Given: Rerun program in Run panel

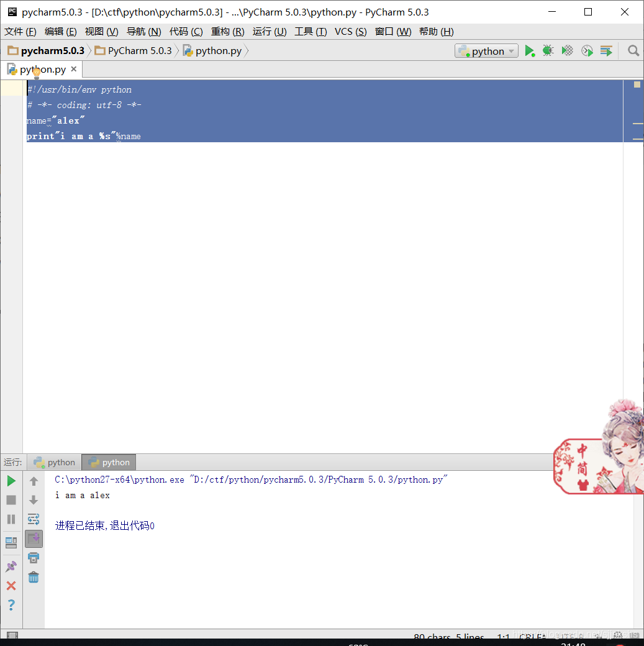Looking at the screenshot, I should click(11, 481).
